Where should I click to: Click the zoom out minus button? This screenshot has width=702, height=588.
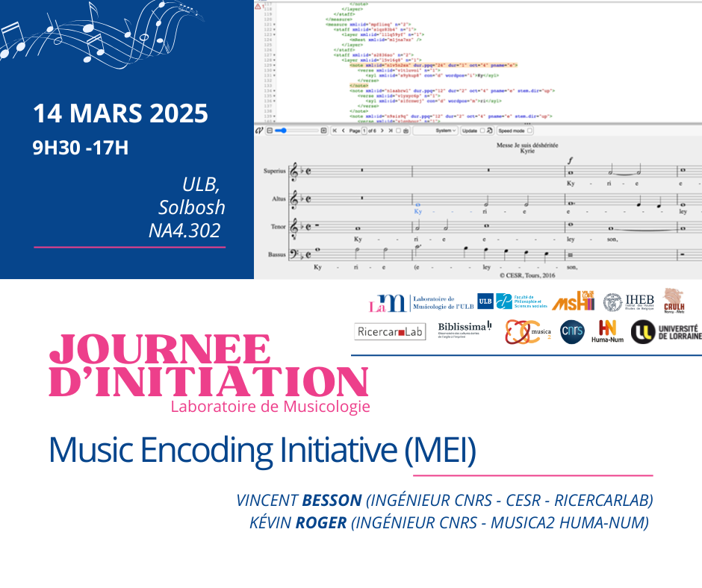(x=270, y=131)
